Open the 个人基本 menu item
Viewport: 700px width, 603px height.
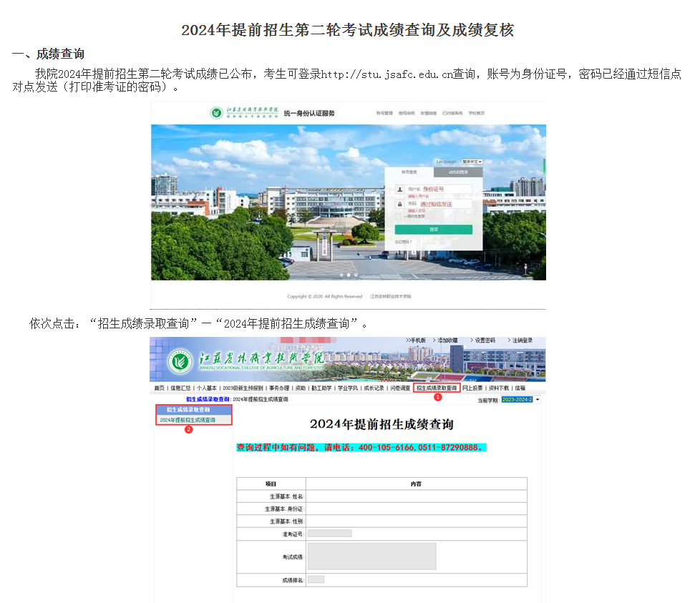click(207, 388)
